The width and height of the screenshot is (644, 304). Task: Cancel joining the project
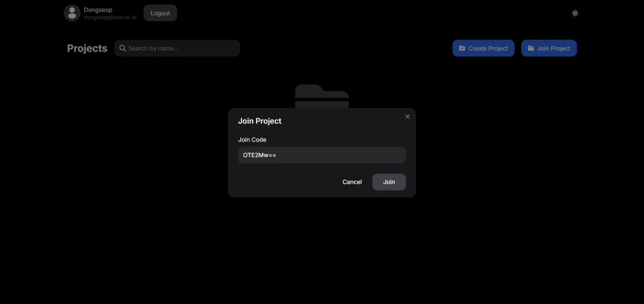(352, 182)
